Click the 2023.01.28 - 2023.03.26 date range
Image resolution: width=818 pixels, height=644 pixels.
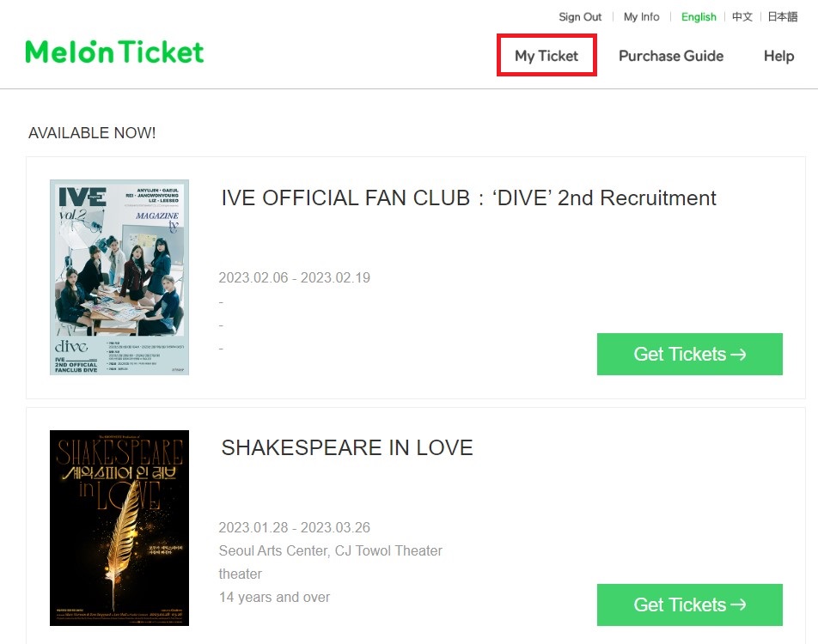click(295, 527)
